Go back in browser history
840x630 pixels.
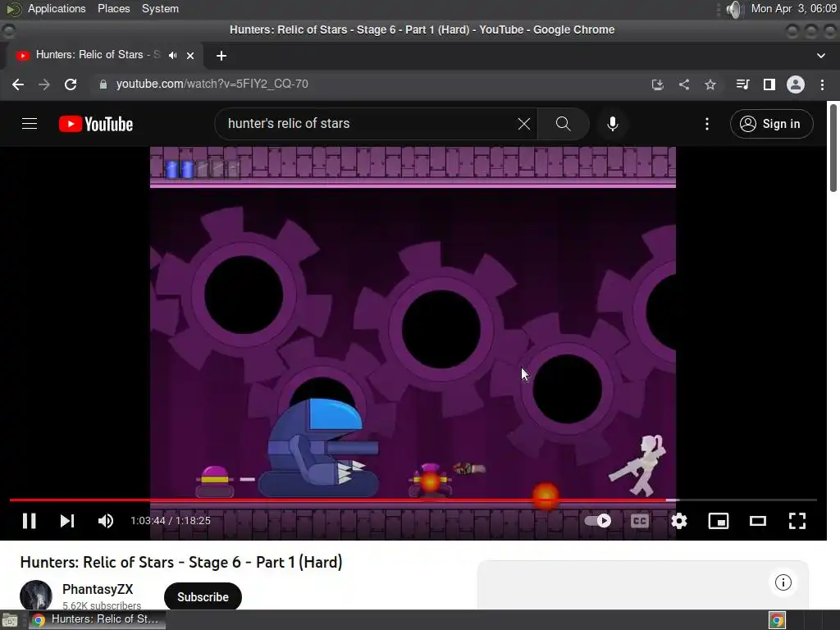[x=18, y=84]
